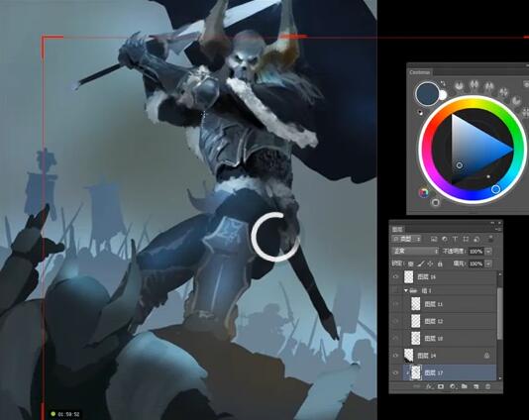Toggle visibility of the last layer in 组 1

[395, 339]
